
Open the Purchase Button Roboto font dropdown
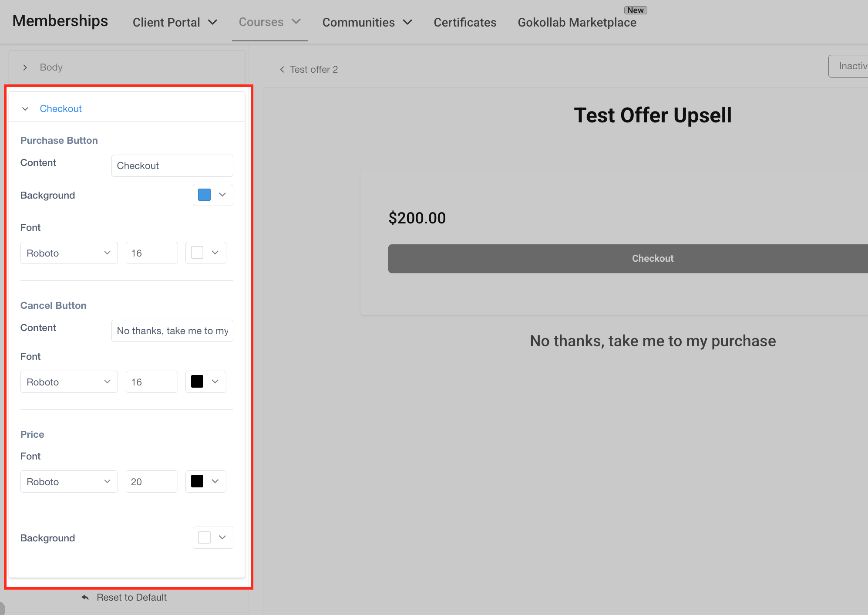point(69,253)
